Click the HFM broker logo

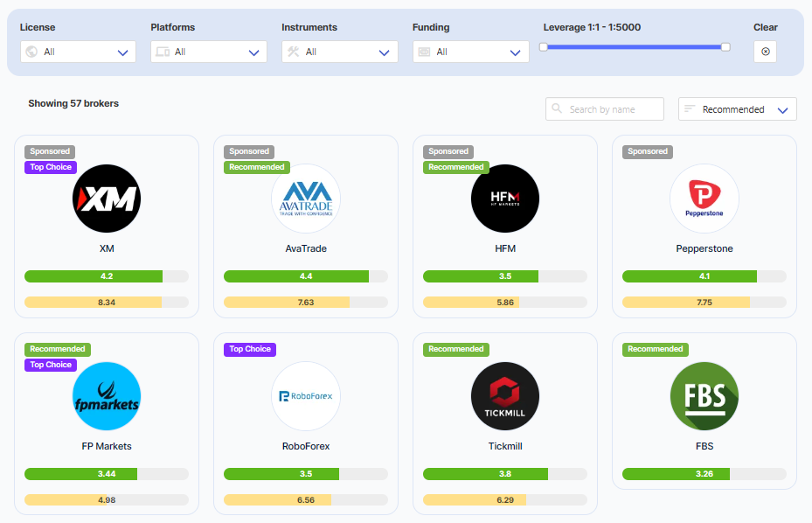tap(505, 199)
